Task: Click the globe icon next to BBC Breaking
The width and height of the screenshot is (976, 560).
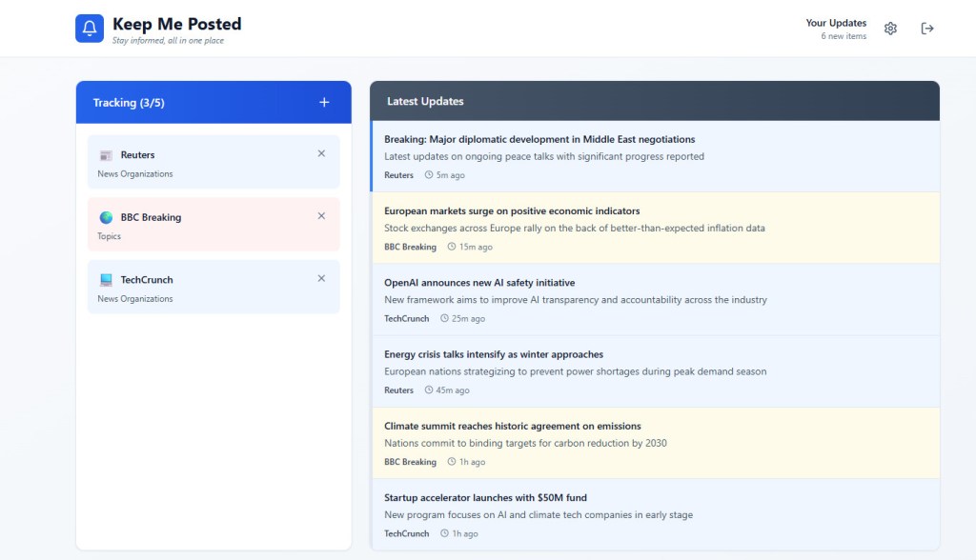Action: coord(106,217)
